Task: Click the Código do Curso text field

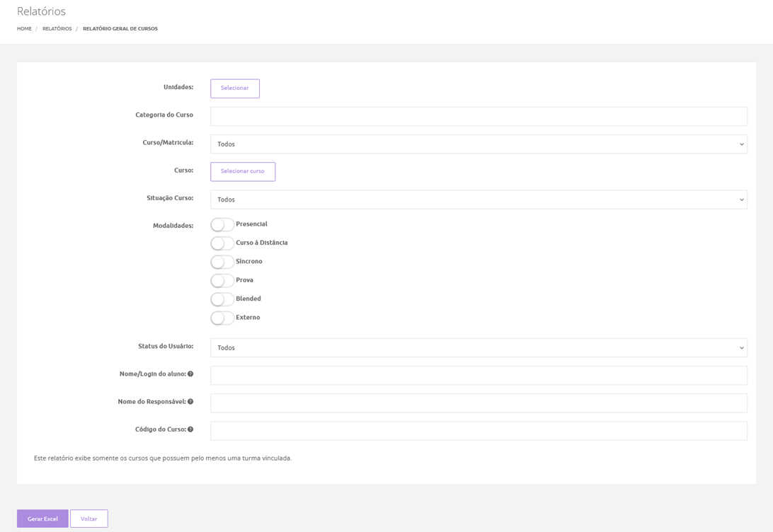Action: 479,431
